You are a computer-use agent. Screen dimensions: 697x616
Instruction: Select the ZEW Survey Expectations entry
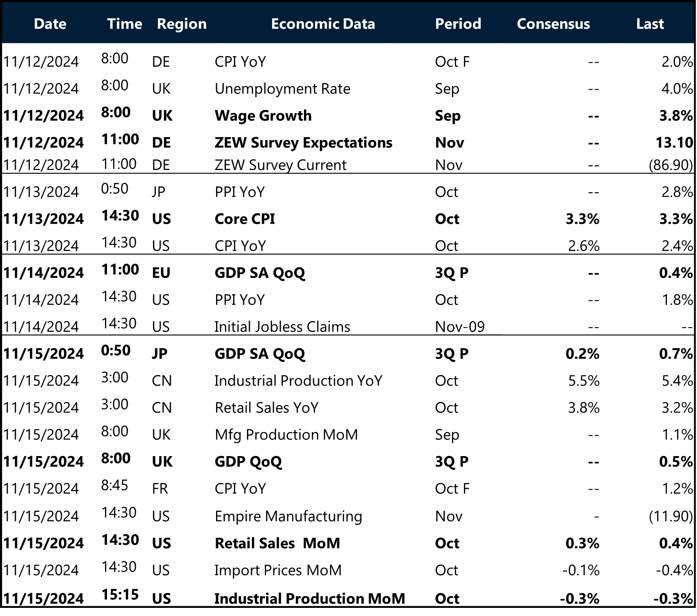point(303,142)
